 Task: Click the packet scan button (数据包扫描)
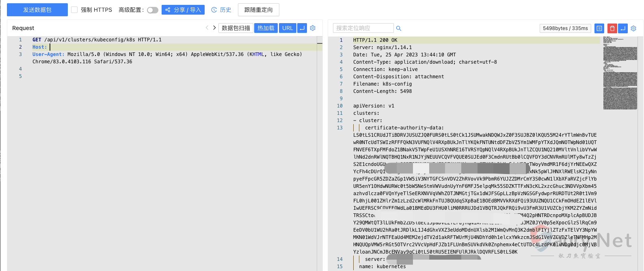tap(236, 28)
